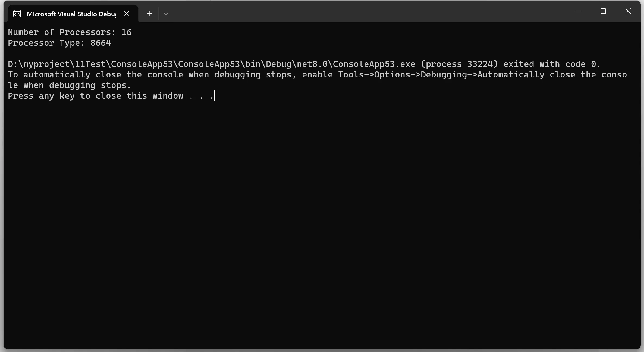Click the ConsoleApp53.exe file path text

pyautogui.click(x=212, y=64)
